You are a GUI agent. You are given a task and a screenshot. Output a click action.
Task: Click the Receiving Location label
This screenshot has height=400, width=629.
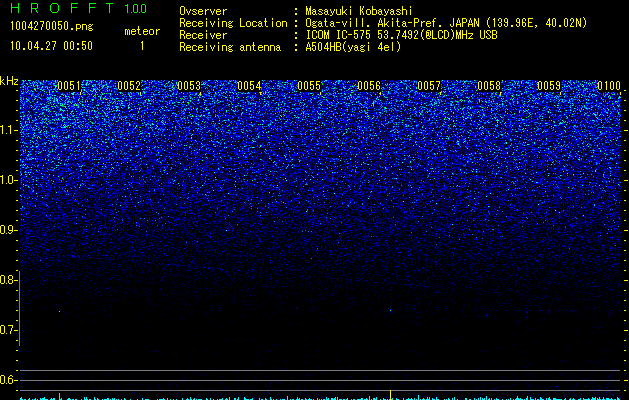(x=233, y=23)
